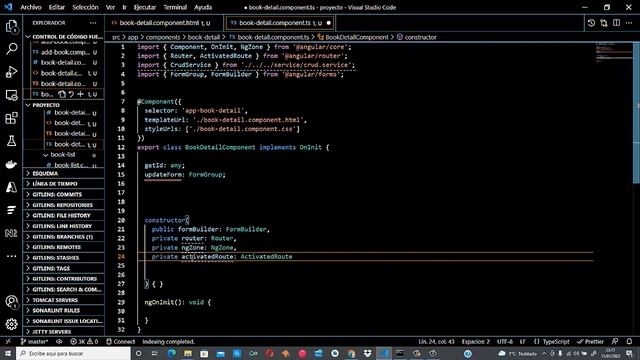
Task: Open the Selección menu
Action: [85, 7]
